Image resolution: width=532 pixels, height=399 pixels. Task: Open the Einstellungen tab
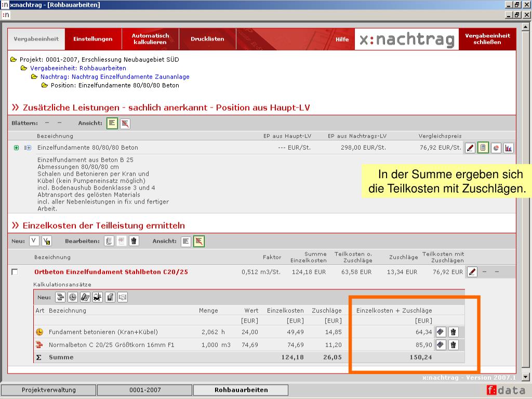pos(93,39)
